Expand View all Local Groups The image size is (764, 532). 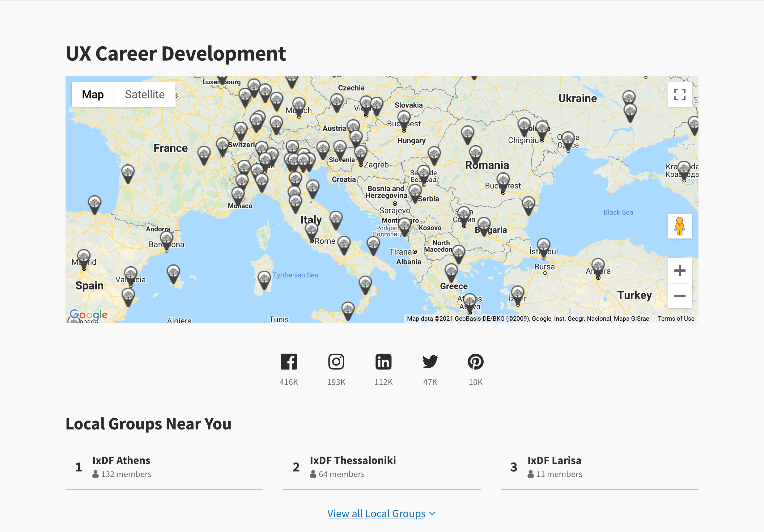pyautogui.click(x=381, y=513)
